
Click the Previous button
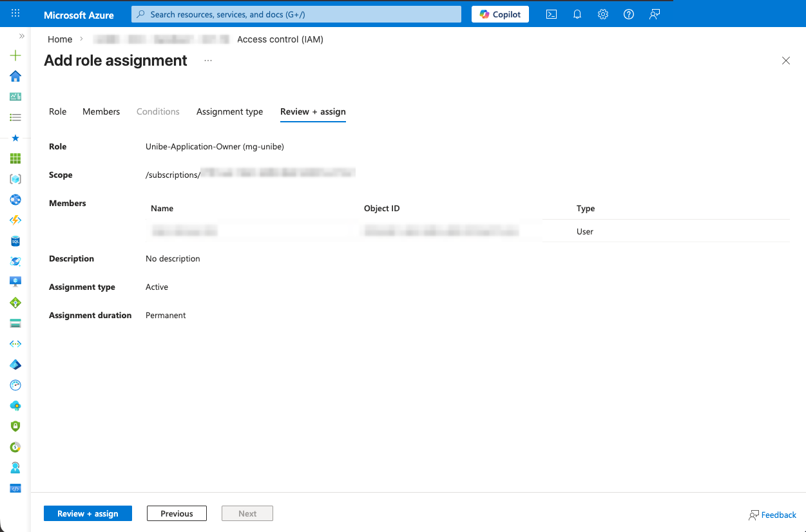(177, 513)
